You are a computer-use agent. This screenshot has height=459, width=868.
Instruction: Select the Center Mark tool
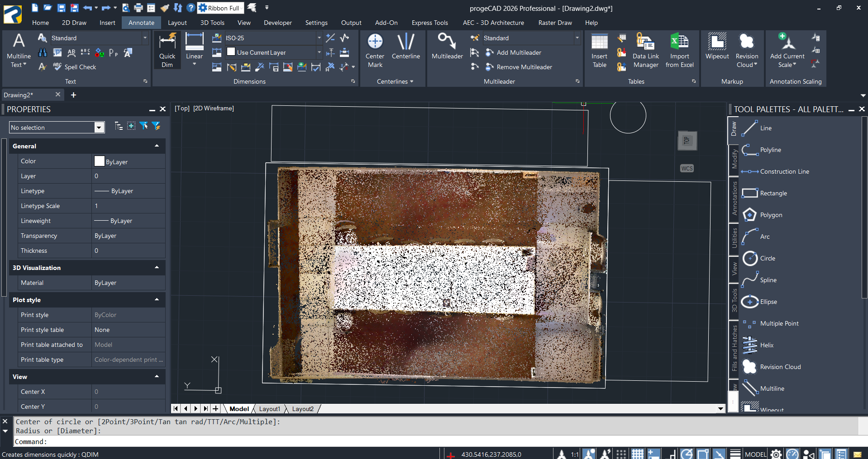click(375, 50)
